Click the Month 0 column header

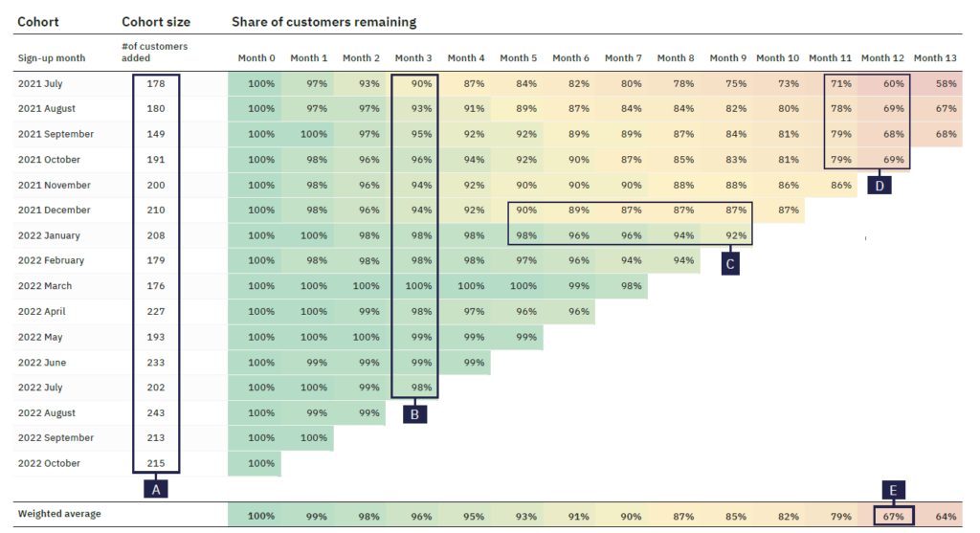(255, 58)
